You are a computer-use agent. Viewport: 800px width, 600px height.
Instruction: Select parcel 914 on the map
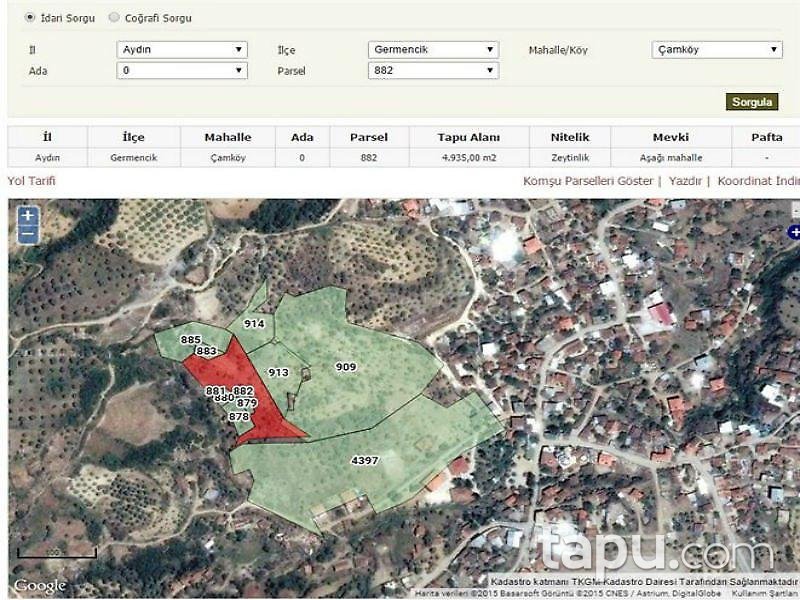click(x=254, y=323)
